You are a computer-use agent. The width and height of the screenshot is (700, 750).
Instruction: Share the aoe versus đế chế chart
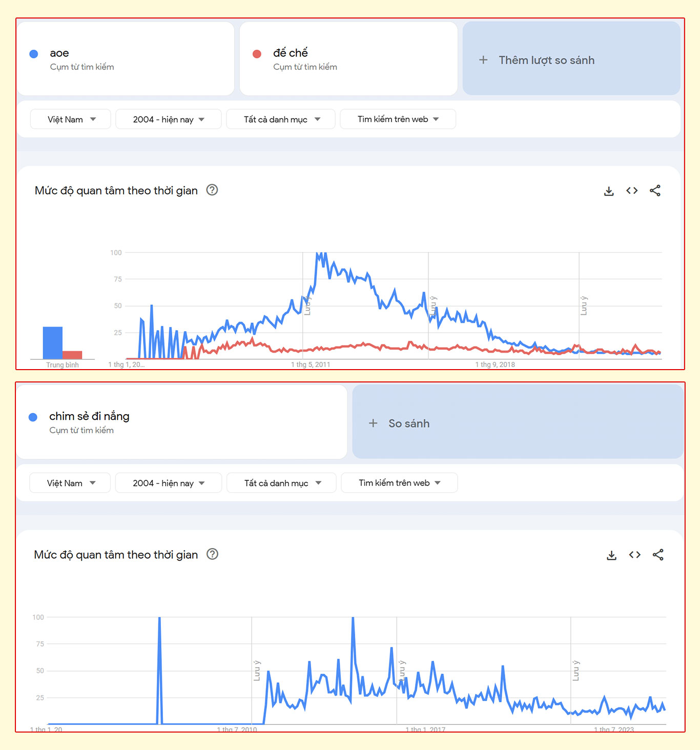[655, 191]
